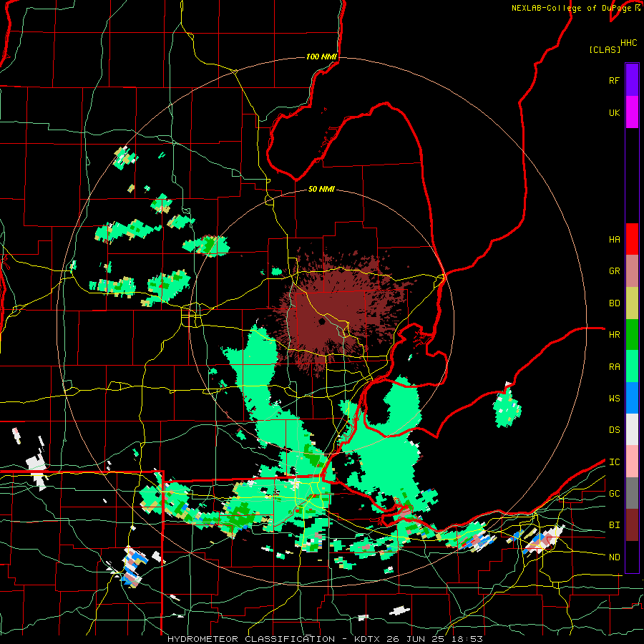Click the BI legend label
The height and width of the screenshot is (644, 644).
point(614,525)
